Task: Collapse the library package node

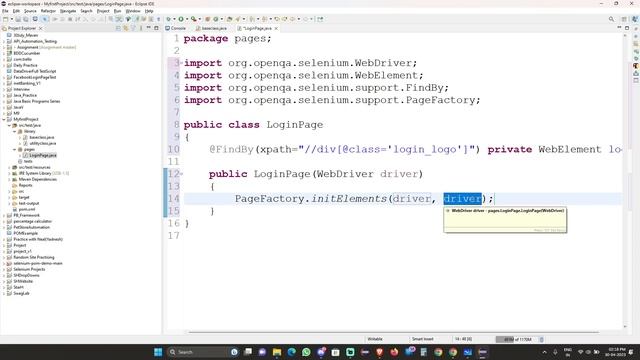Action: click(x=15, y=131)
